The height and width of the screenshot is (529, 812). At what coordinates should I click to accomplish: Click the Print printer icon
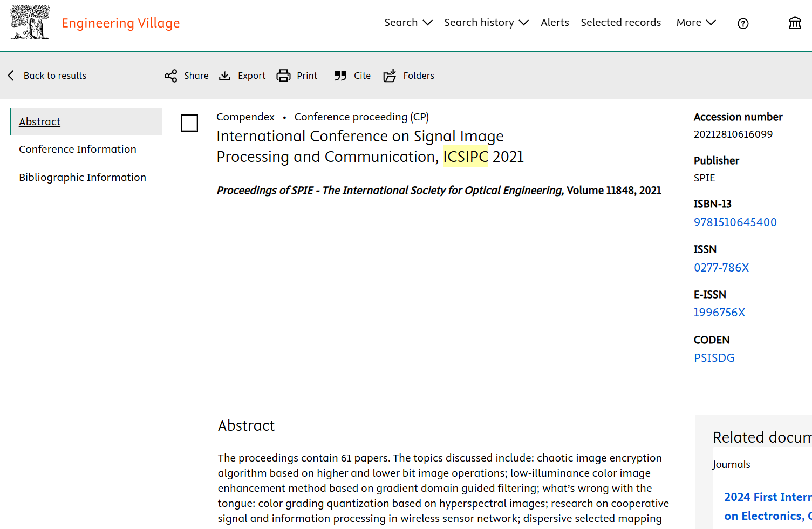pos(283,76)
